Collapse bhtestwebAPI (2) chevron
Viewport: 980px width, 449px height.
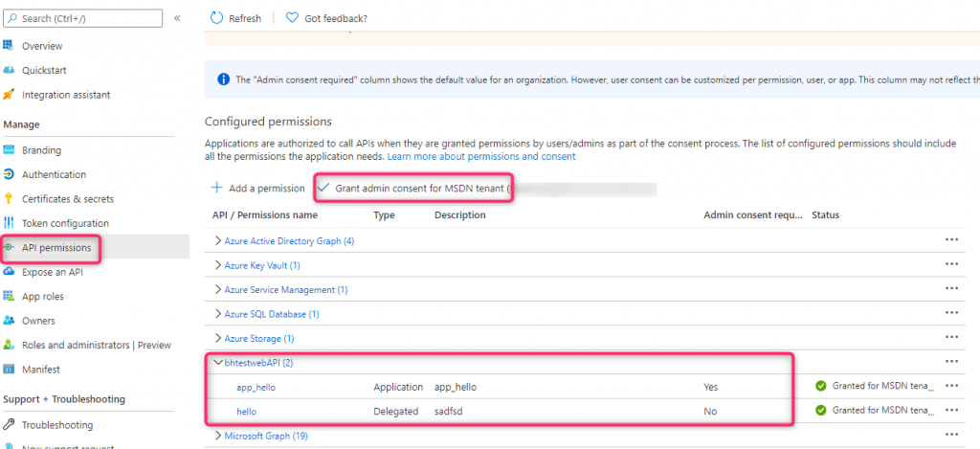click(x=218, y=363)
